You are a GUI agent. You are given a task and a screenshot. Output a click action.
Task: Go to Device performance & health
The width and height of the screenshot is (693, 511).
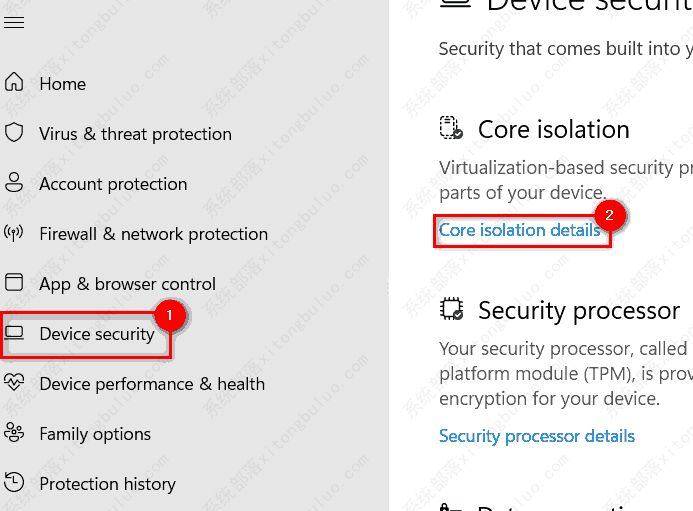152,384
